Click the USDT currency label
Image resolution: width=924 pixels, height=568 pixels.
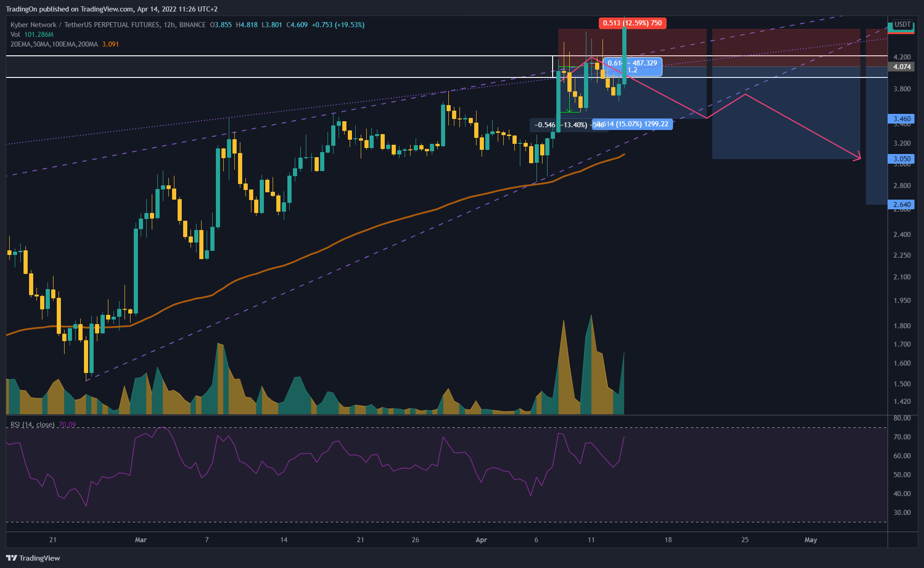point(902,24)
